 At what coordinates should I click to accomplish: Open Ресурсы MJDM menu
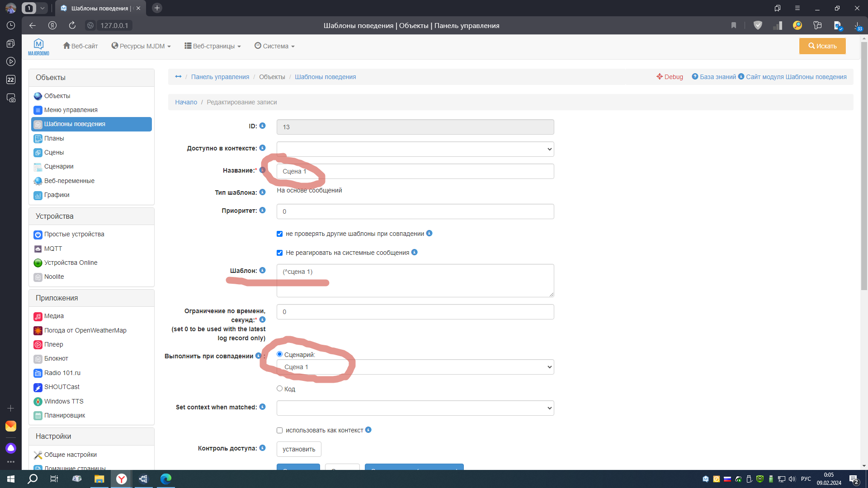141,46
